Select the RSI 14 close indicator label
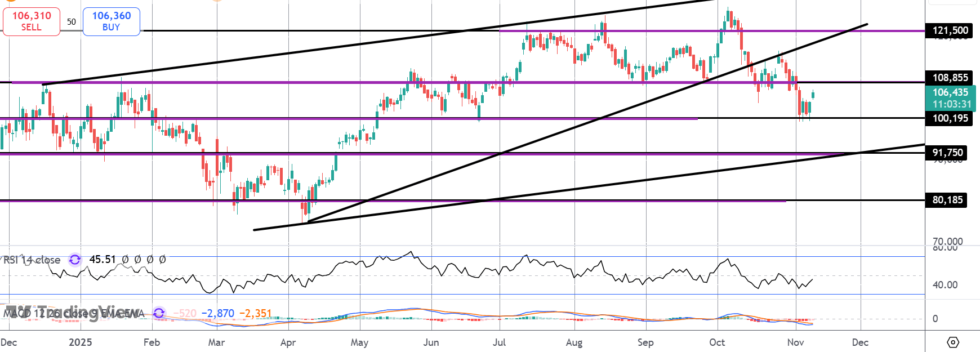The height and width of the screenshot is (352, 980). click(x=32, y=260)
